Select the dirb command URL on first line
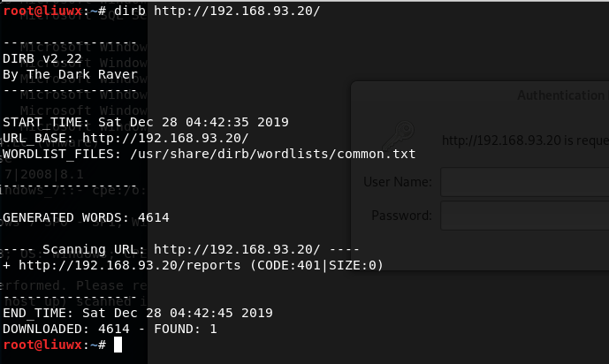The height and width of the screenshot is (364, 609). click(237, 11)
